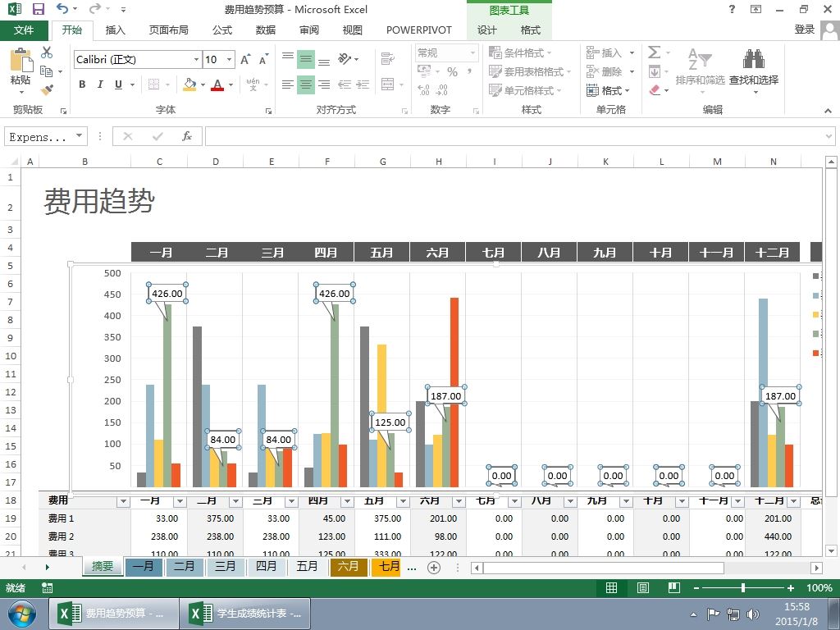
Task: Open the font size dropdown
Action: point(230,59)
